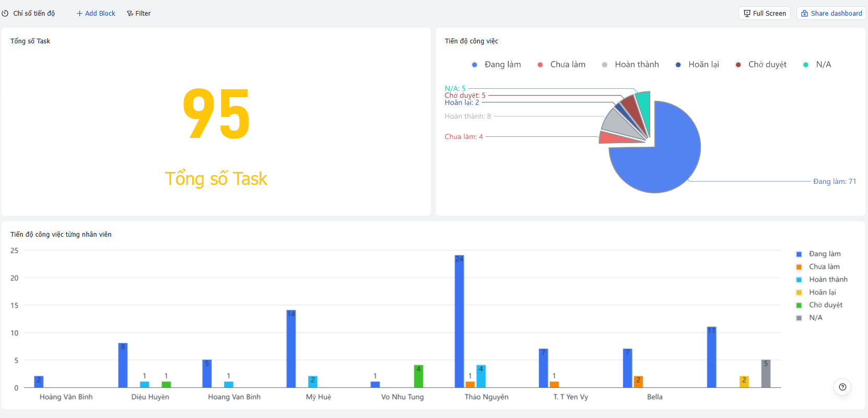
Task: Toggle Chưa làm in the pie legend
Action: 561,65
